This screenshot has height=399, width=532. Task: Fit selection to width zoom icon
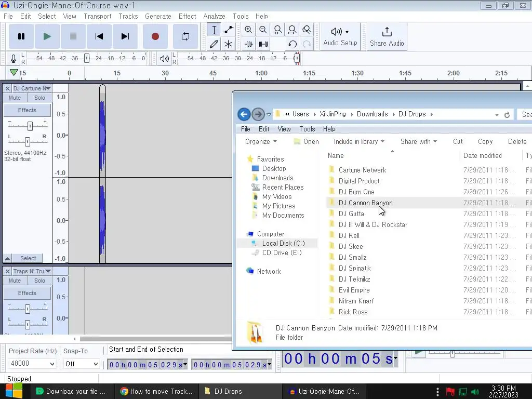pos(277,30)
